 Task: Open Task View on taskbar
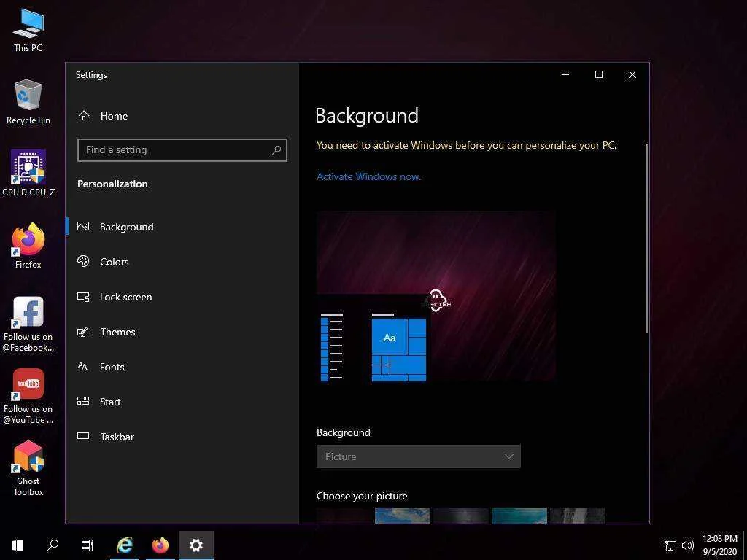coord(88,545)
